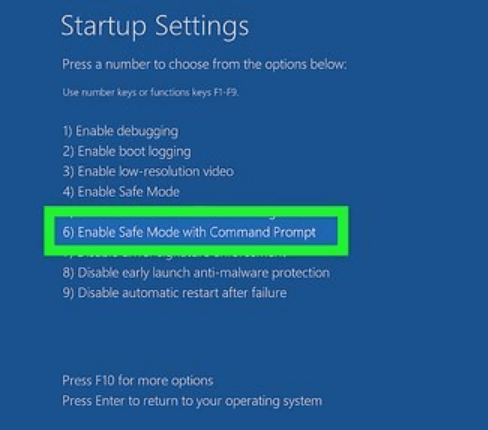
Task: Click the F1-F9 function keys hint text
Action: point(150,92)
